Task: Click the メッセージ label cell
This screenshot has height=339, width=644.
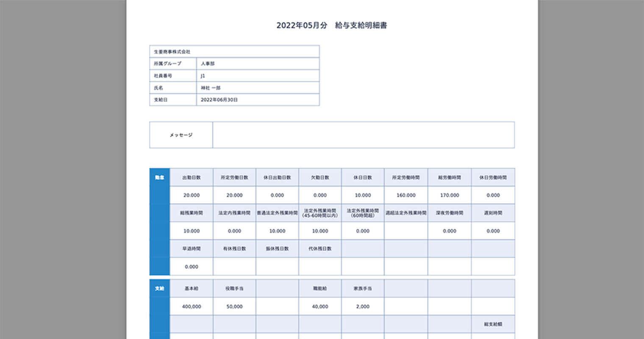Action: click(181, 135)
